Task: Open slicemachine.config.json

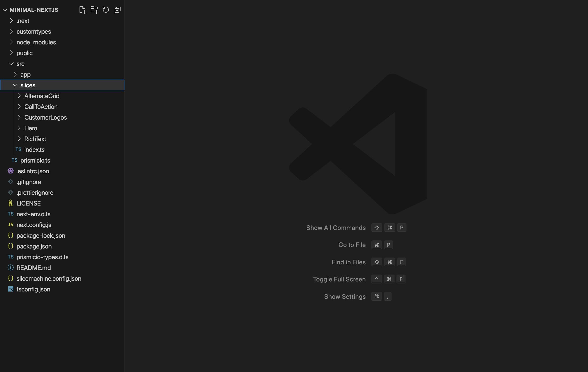Action: click(x=49, y=279)
